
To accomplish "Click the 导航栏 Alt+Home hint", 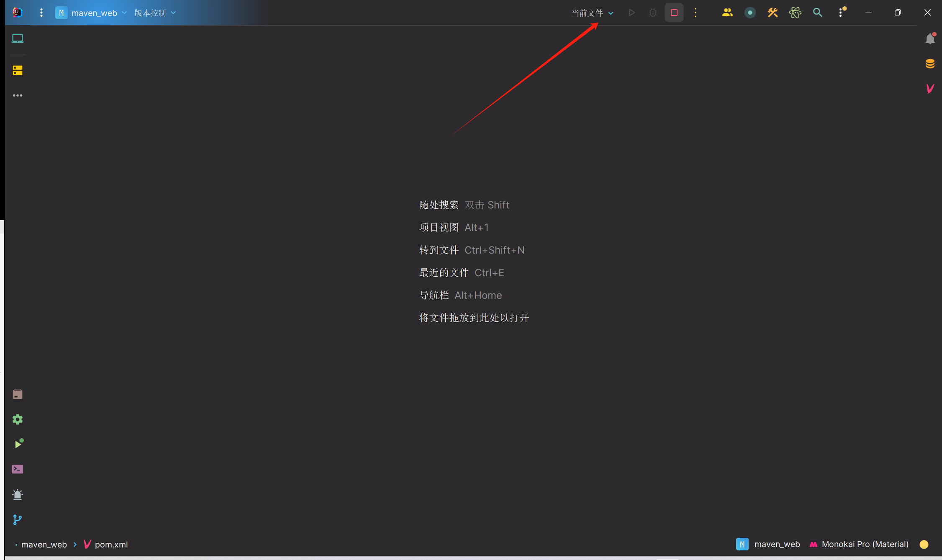I will click(460, 295).
